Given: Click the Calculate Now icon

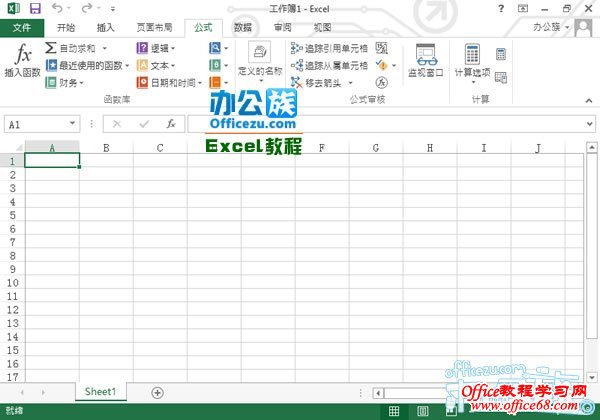Looking at the screenshot, I should pos(501,54).
